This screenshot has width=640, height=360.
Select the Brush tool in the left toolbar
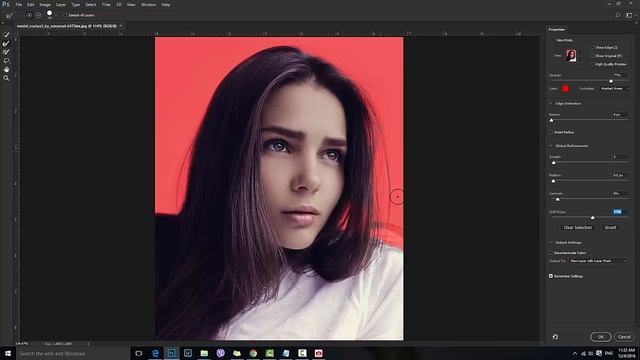pyautogui.click(x=7, y=52)
